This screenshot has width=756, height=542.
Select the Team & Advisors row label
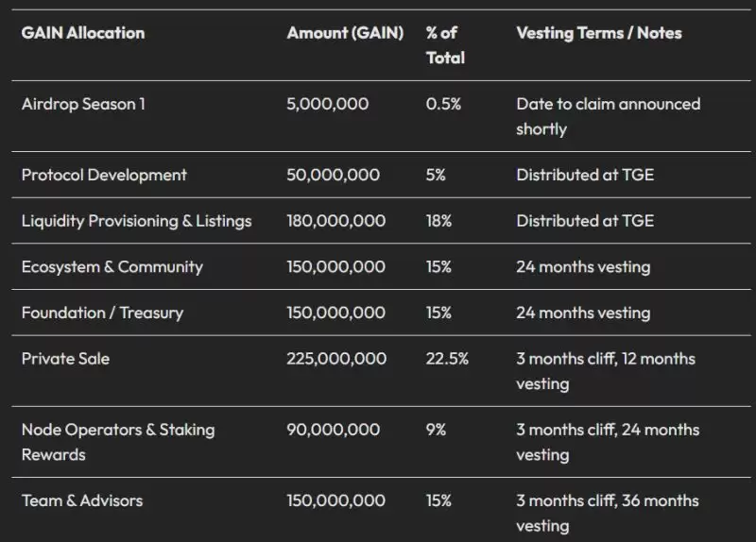coord(82,500)
